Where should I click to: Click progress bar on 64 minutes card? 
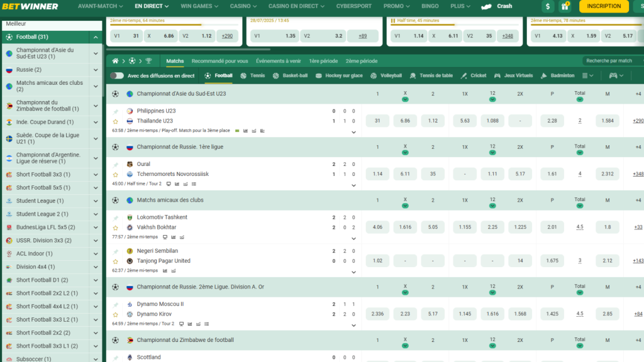tap(174, 25)
